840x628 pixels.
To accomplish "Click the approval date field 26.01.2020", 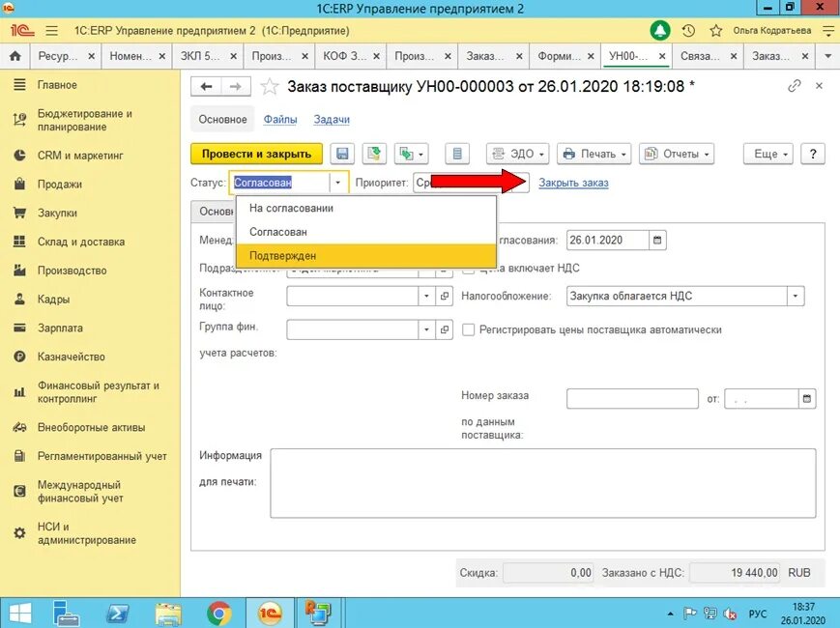I will coord(607,240).
